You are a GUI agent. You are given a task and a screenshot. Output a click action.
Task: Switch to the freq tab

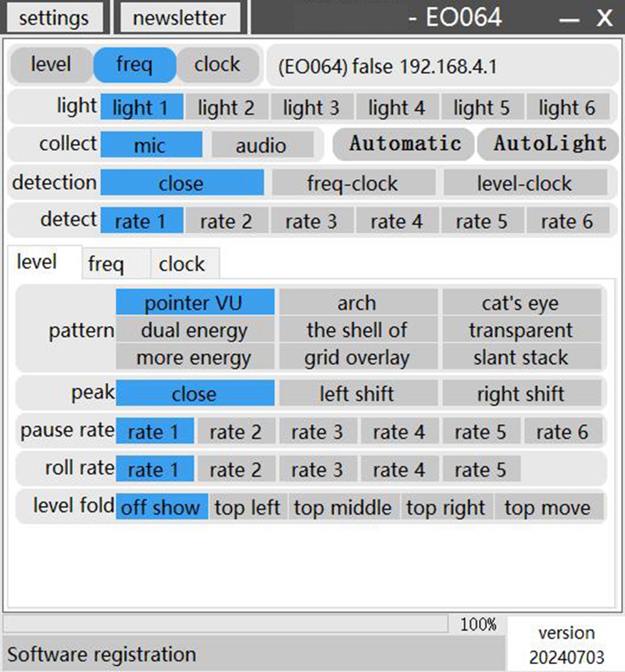(x=106, y=264)
